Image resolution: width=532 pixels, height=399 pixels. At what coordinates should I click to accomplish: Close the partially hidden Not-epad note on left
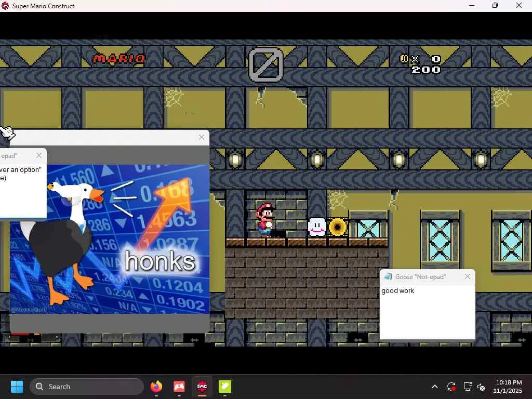[x=38, y=155]
